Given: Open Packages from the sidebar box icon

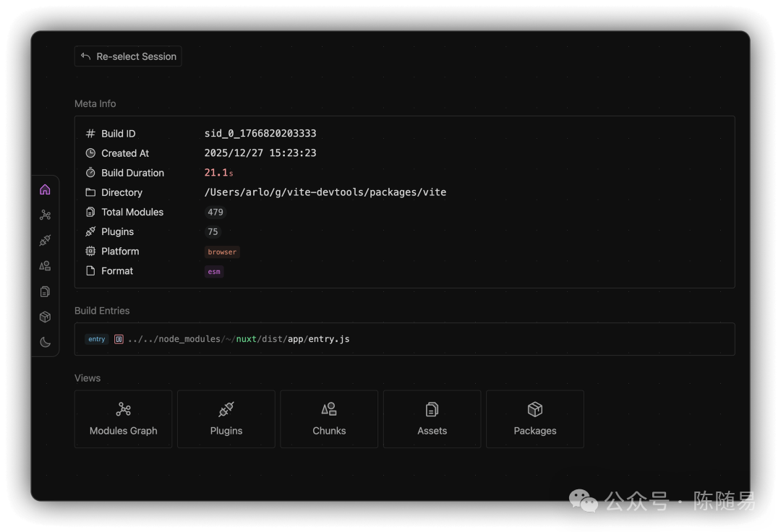Looking at the screenshot, I should click(x=45, y=317).
